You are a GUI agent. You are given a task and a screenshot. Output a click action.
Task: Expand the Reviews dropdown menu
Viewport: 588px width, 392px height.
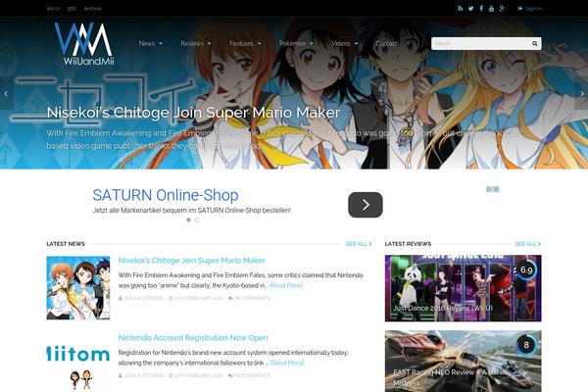point(196,43)
